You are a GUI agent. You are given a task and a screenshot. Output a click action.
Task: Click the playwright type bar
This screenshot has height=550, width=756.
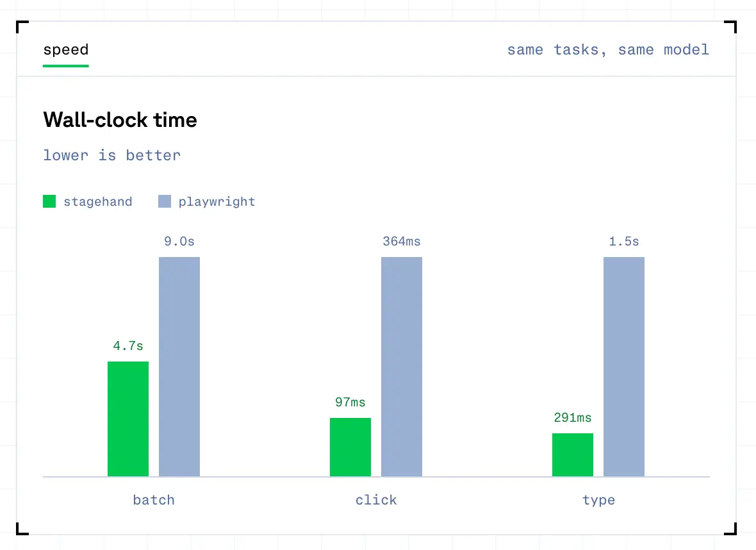click(624, 367)
